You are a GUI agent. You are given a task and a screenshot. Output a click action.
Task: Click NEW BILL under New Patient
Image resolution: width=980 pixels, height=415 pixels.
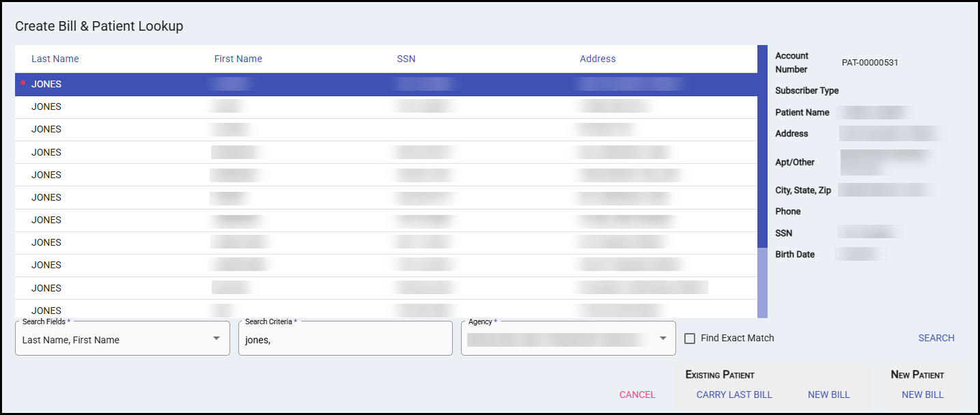click(922, 395)
